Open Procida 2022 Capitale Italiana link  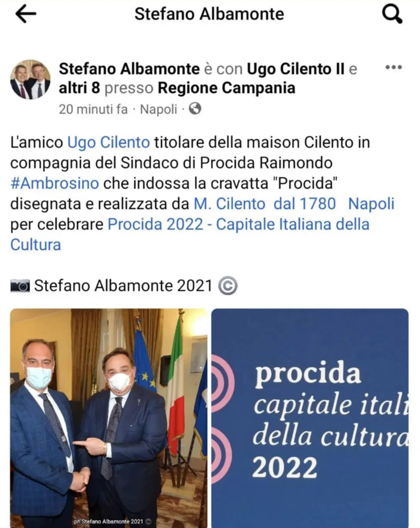pyautogui.click(x=190, y=234)
